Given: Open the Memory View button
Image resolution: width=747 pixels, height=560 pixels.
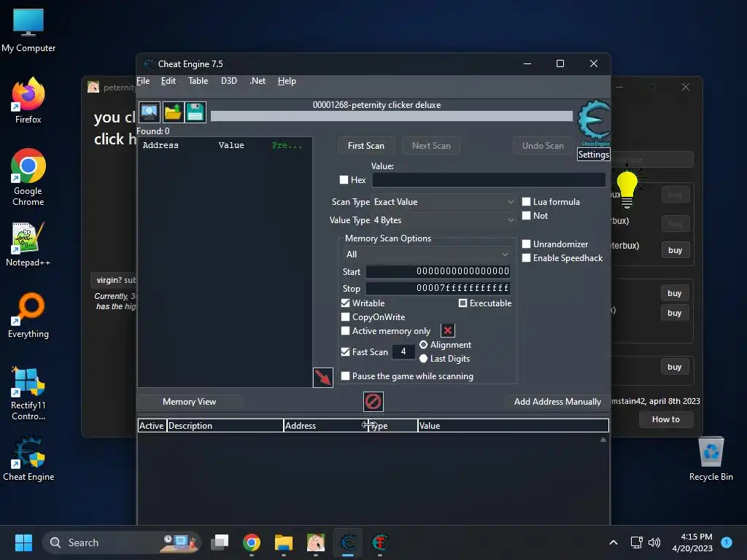Looking at the screenshot, I should (x=190, y=402).
